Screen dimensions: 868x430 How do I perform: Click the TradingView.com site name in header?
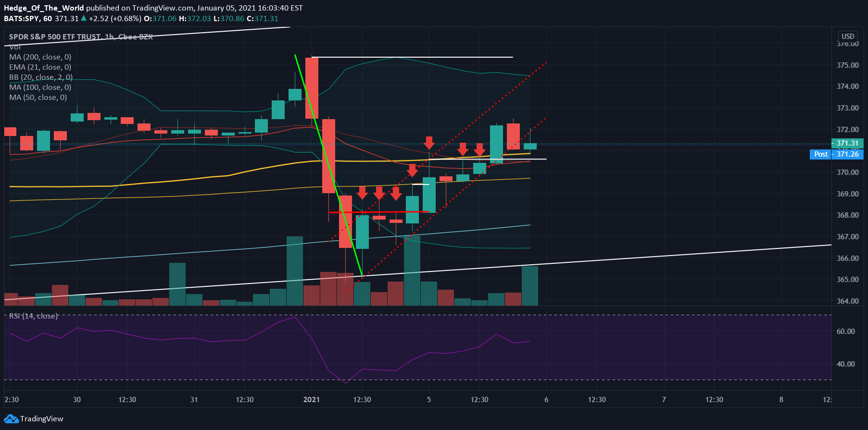tap(163, 8)
